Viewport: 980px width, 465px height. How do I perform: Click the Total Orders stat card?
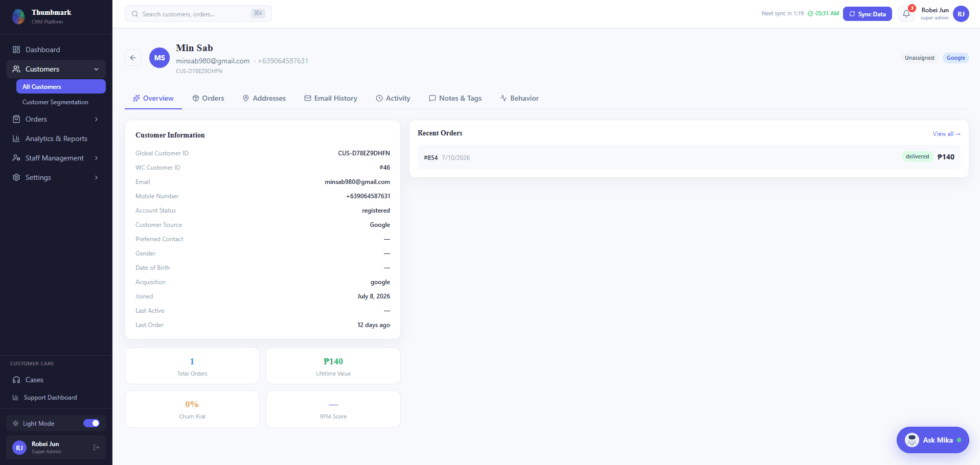click(x=192, y=366)
